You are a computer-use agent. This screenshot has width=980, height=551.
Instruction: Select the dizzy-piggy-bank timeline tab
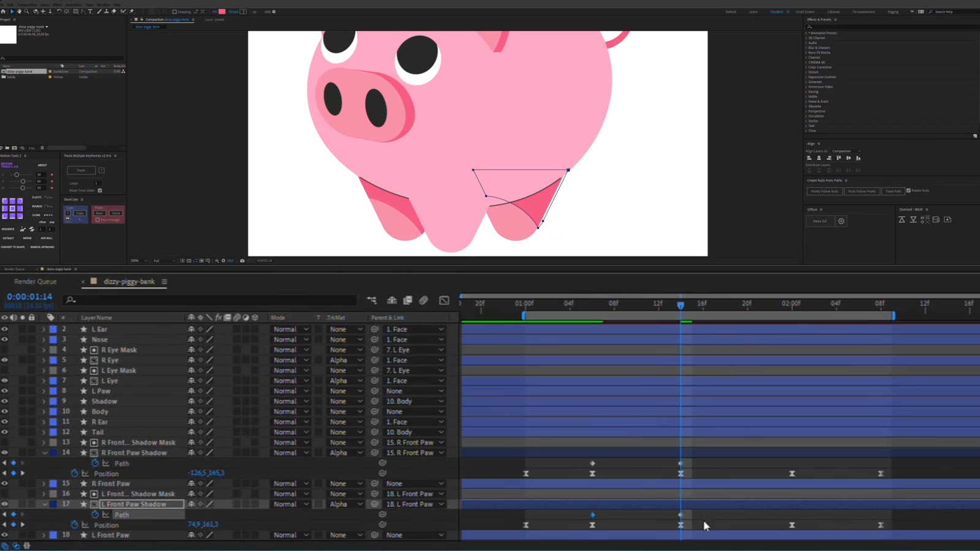point(129,282)
